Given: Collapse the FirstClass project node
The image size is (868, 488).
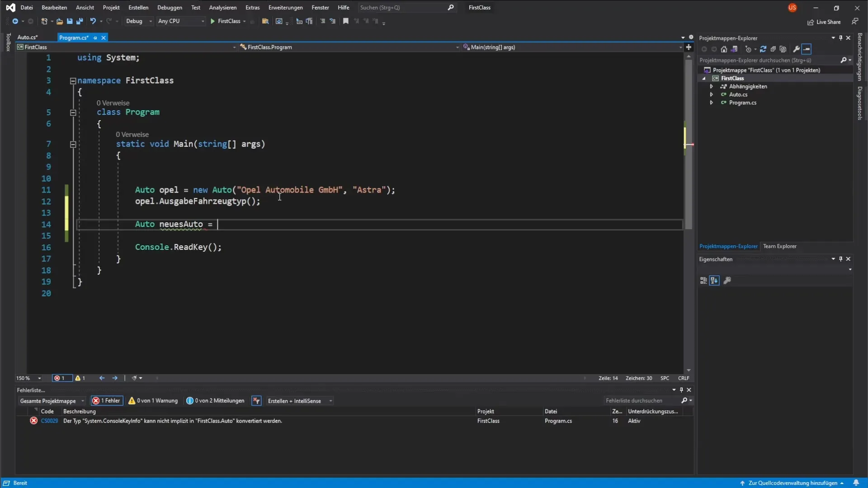Looking at the screenshot, I should (x=704, y=78).
